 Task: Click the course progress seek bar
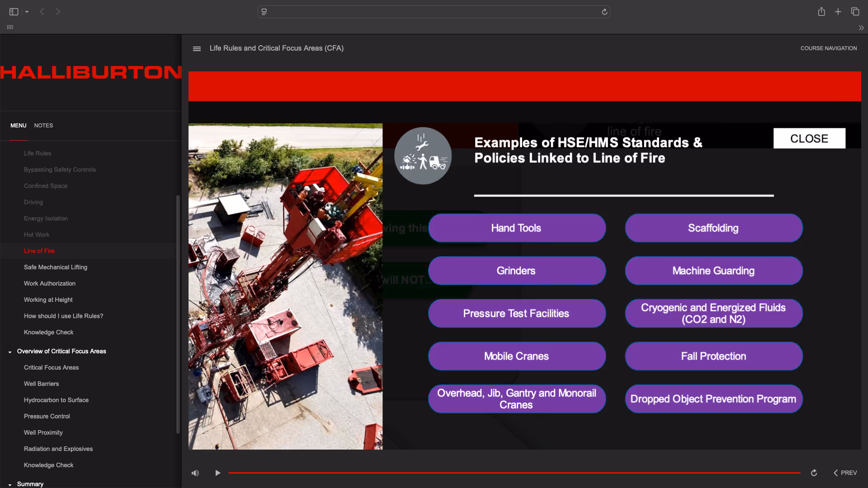pyautogui.click(x=514, y=473)
